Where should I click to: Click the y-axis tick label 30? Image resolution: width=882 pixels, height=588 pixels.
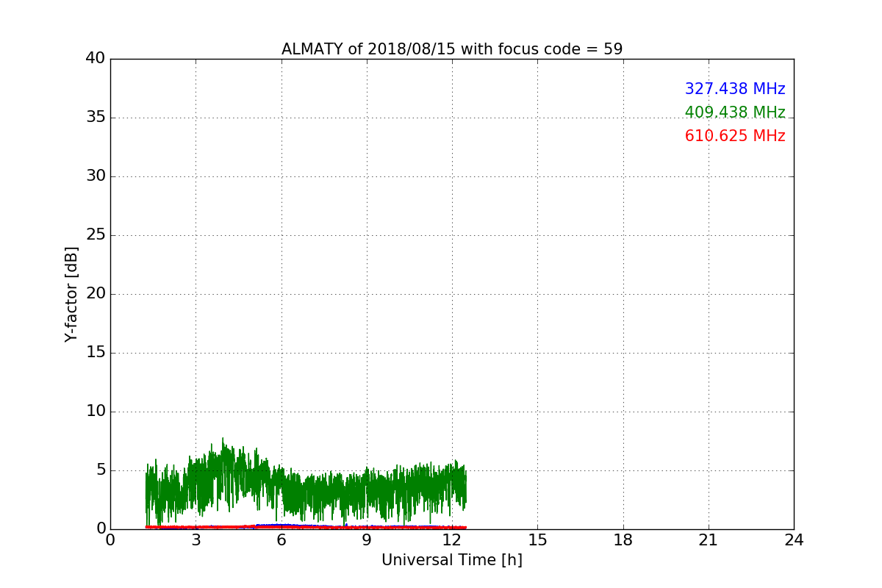[96, 176]
